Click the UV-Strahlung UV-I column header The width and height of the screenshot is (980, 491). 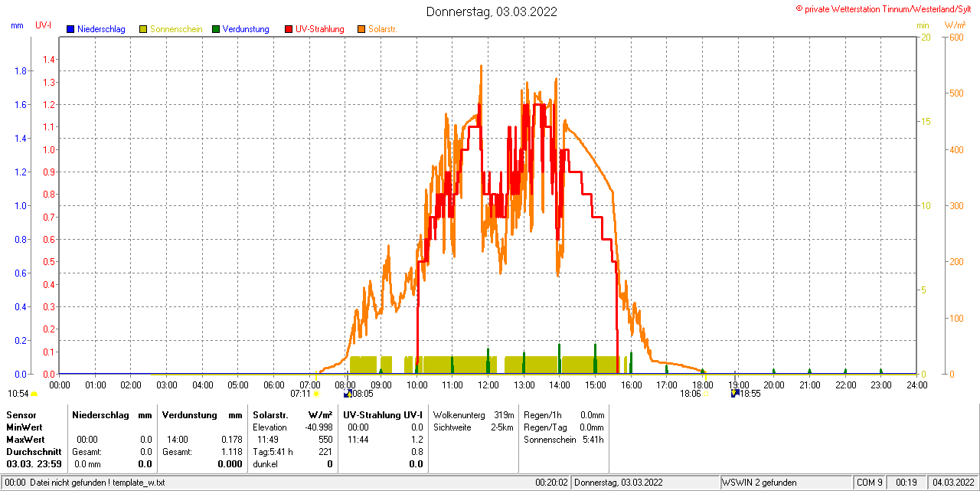(x=383, y=414)
